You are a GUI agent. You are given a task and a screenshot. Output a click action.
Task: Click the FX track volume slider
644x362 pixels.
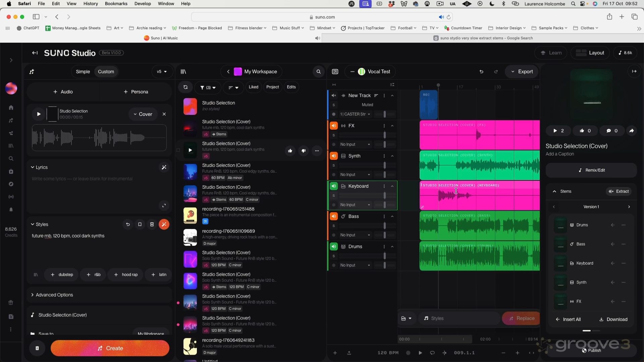tap(362, 135)
